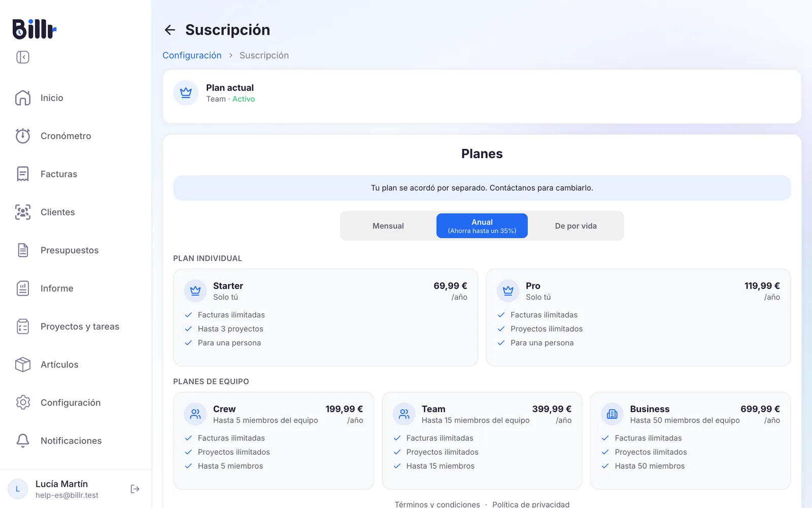
Task: Click the Activo status text
Action: [244, 99]
